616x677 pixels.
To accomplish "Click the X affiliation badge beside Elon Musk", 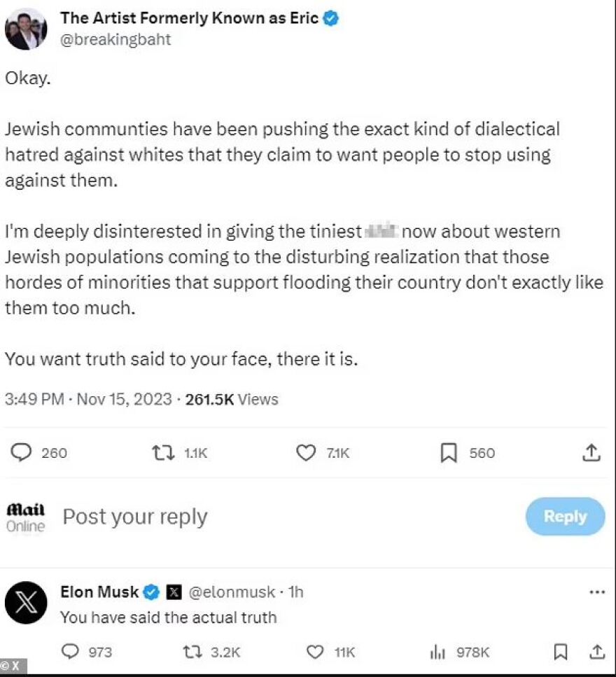I will click(x=174, y=592).
